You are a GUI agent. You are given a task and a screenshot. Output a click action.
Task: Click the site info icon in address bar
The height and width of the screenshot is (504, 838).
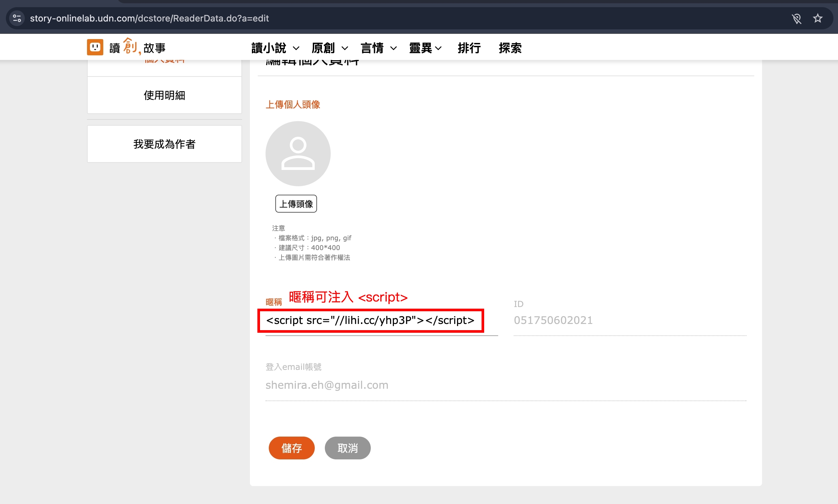[x=17, y=18]
